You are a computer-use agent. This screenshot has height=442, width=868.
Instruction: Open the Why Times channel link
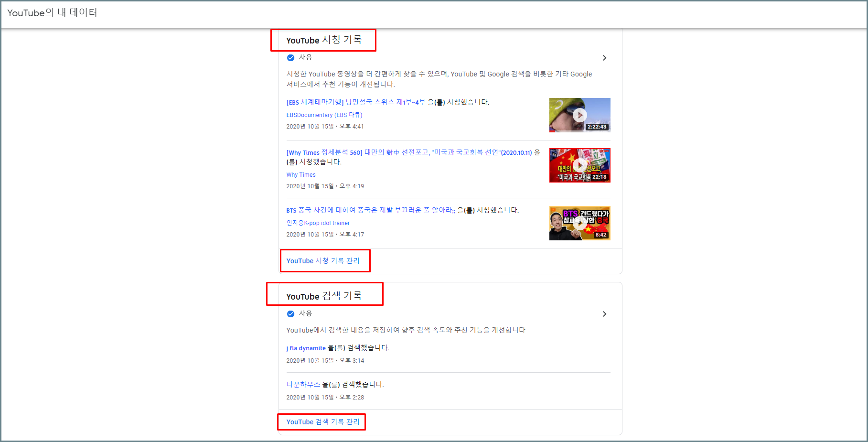click(x=301, y=175)
